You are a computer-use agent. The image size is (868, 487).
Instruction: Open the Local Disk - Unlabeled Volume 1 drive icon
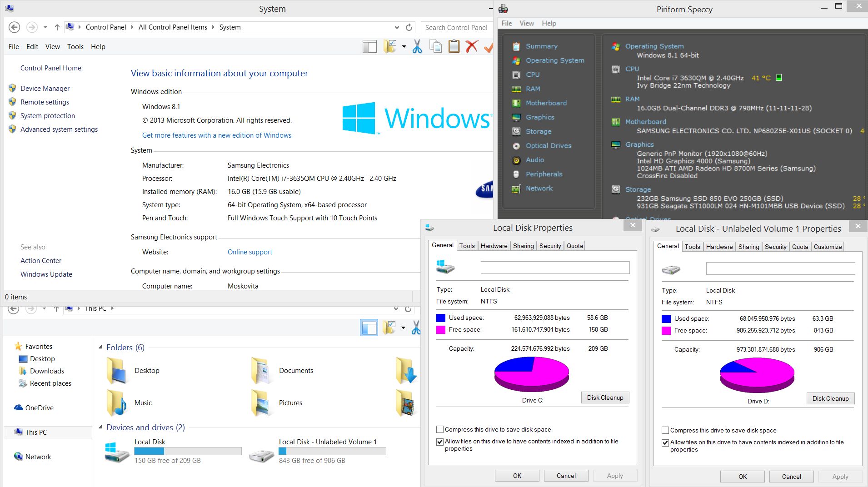pyautogui.click(x=261, y=455)
